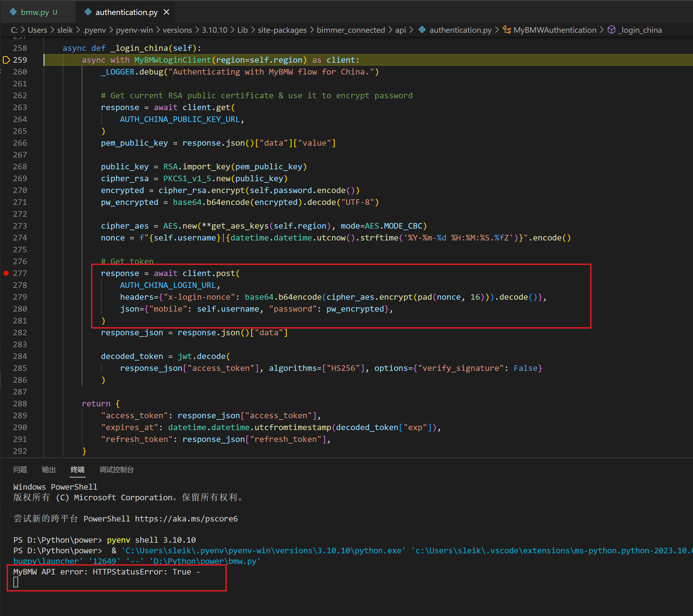Click the Python icon on bmw.py tab

point(13,12)
